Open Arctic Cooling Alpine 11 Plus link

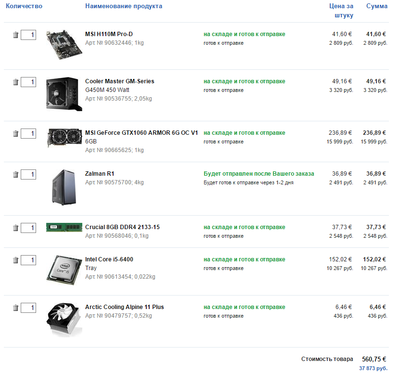124,307
